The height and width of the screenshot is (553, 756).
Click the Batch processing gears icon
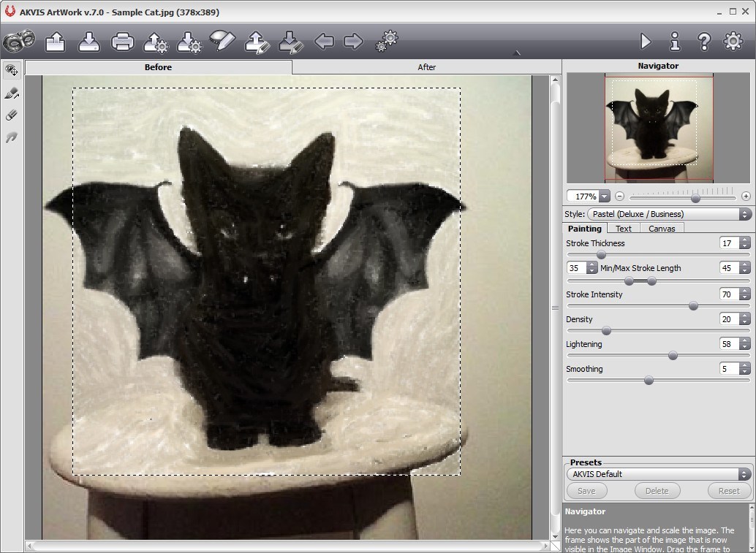(x=386, y=42)
